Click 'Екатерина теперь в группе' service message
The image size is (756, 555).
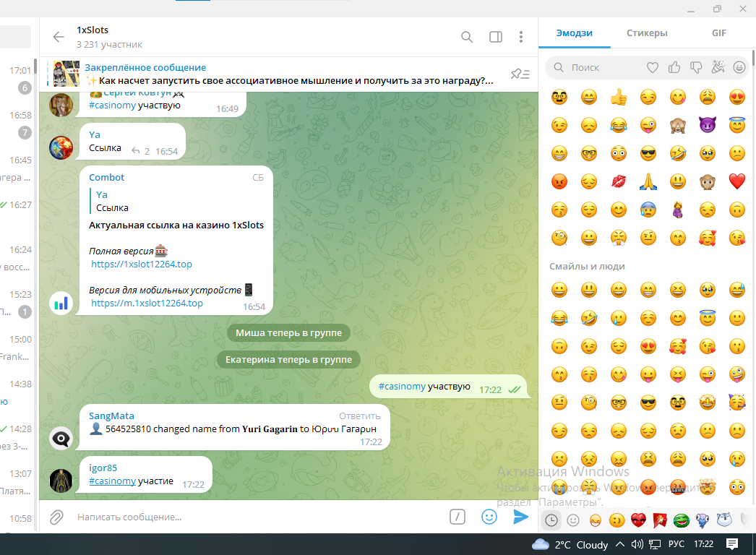(x=288, y=360)
